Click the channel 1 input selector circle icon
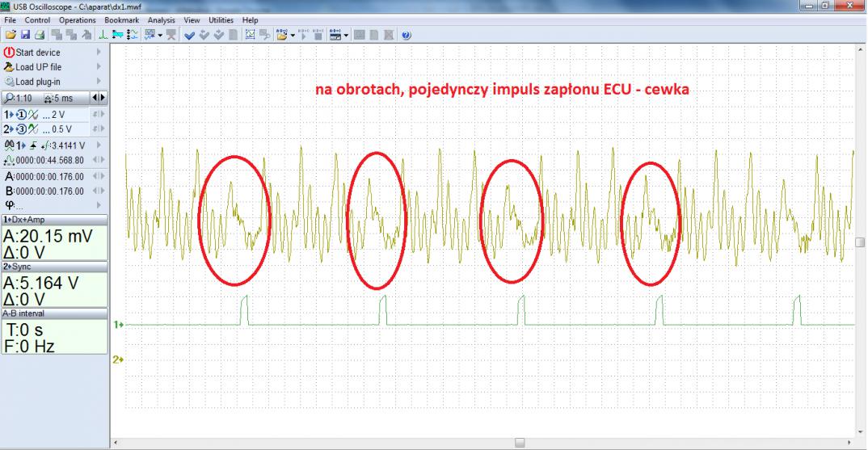The width and height of the screenshot is (868, 450). tap(22, 115)
